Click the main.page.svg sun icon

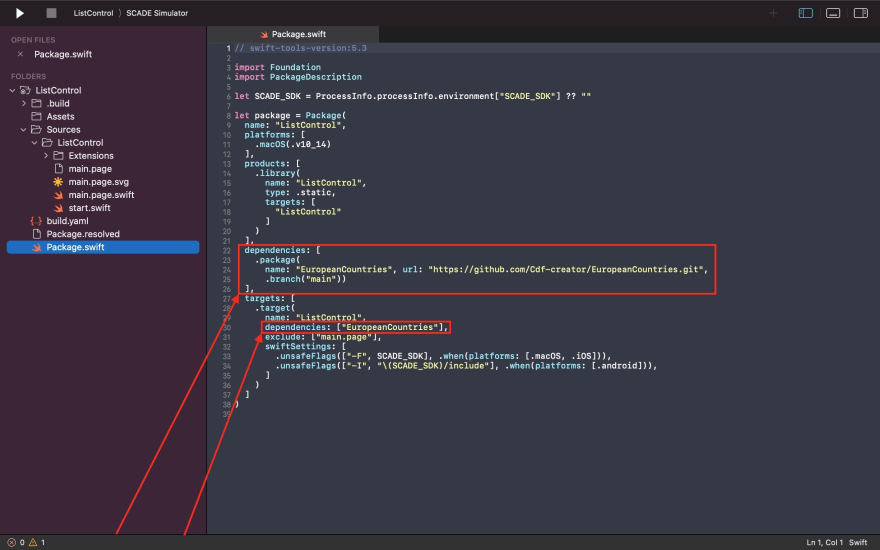[x=58, y=182]
